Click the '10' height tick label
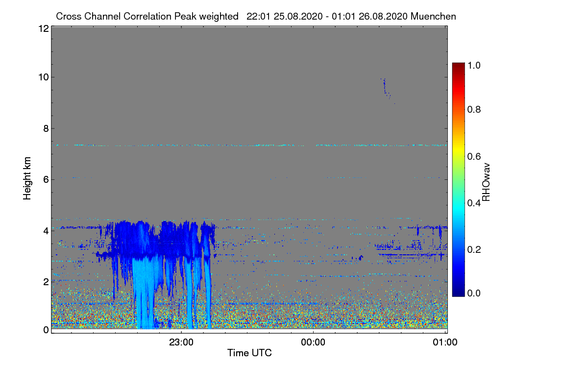 [x=43, y=77]
